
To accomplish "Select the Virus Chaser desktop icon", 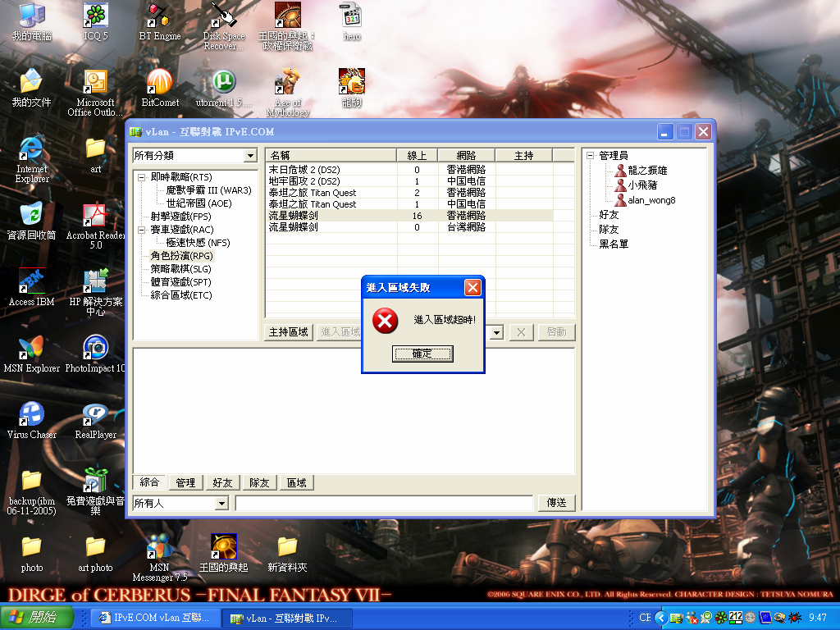I will click(x=32, y=420).
